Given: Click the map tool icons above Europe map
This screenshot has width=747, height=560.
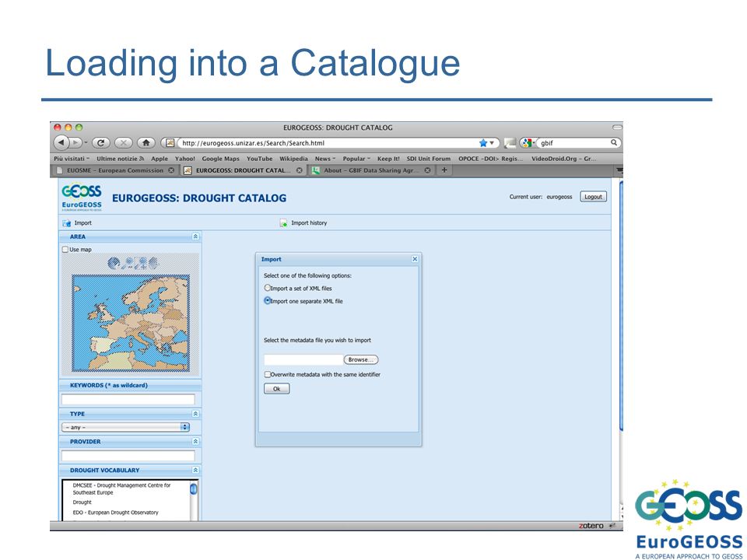Looking at the screenshot, I should coord(132,263).
